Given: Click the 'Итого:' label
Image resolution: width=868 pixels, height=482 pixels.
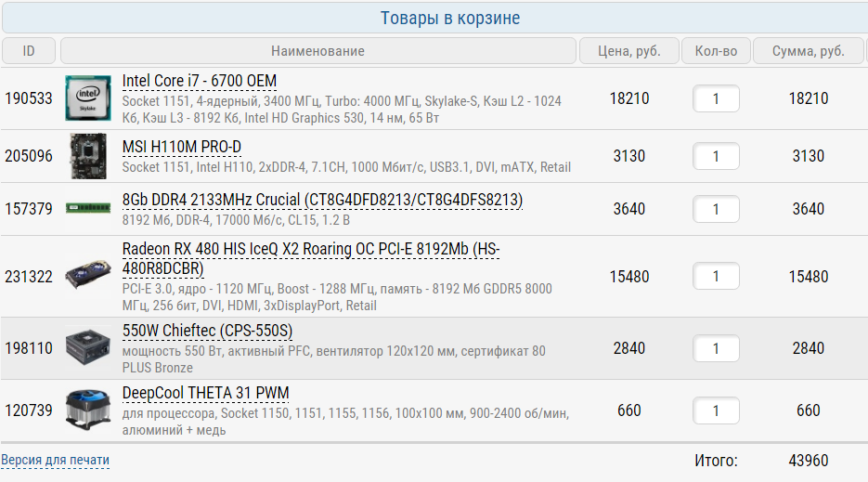Looking at the screenshot, I should pyautogui.click(x=716, y=461).
